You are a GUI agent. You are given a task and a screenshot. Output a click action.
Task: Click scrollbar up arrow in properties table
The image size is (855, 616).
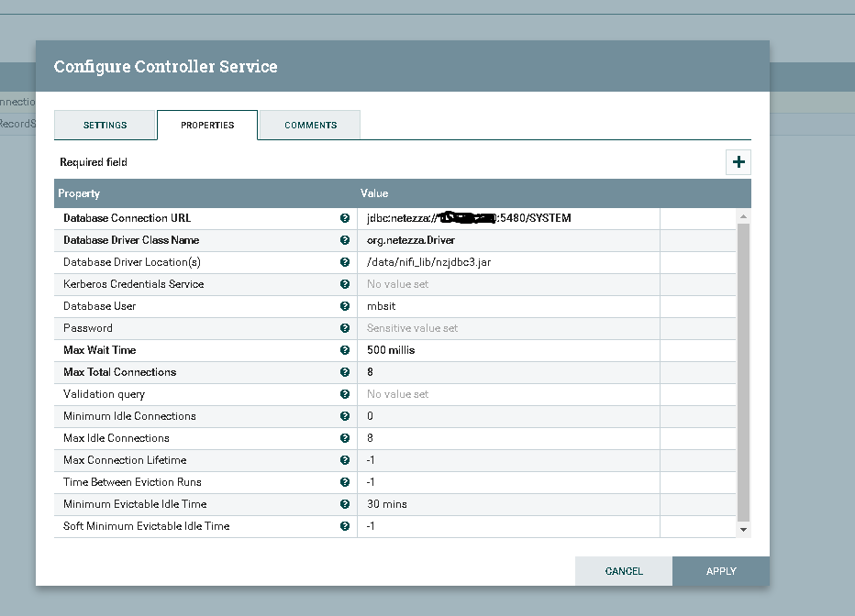(743, 216)
